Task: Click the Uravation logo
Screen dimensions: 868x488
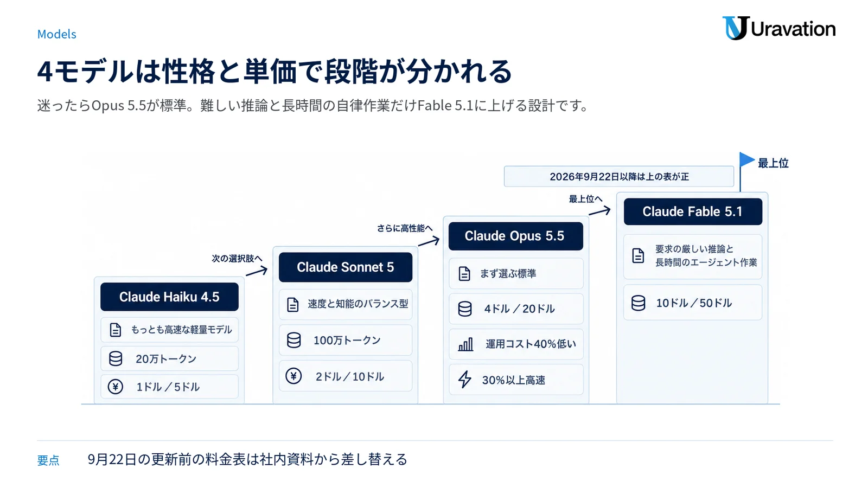Action: click(x=779, y=28)
